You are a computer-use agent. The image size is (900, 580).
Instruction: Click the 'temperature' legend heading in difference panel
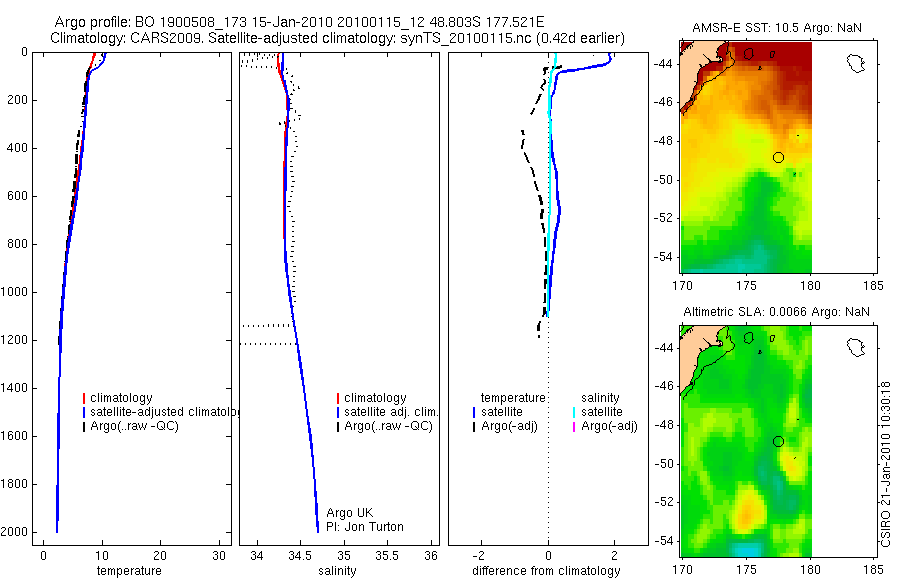(x=513, y=398)
